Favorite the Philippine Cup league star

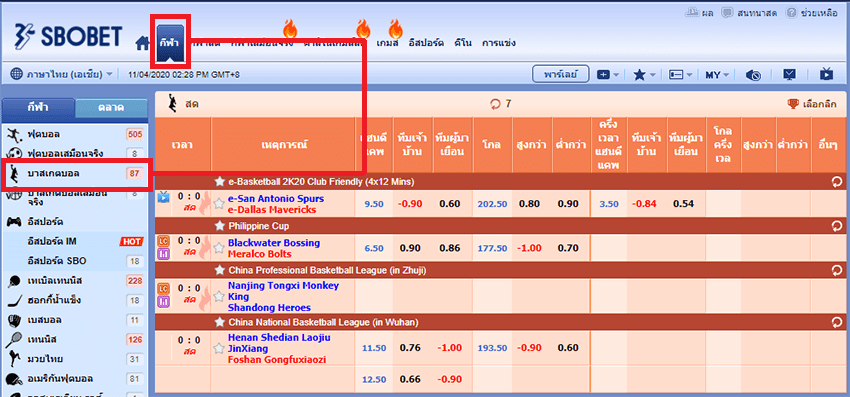tap(220, 225)
